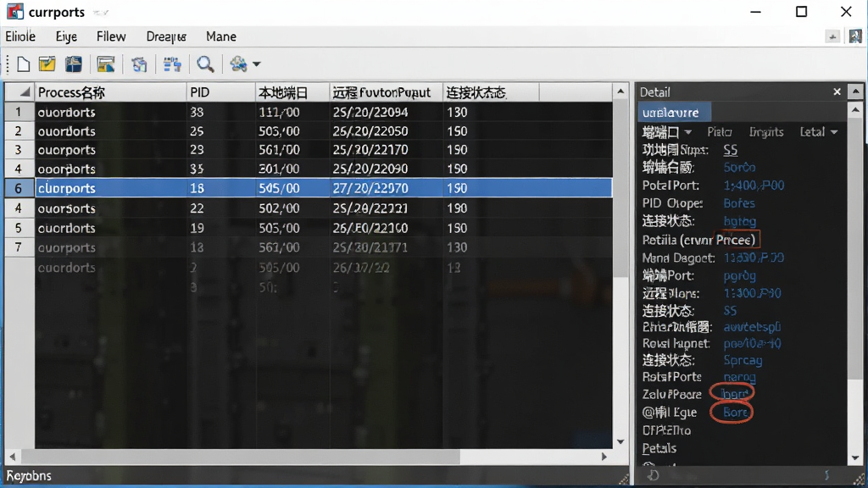Click Pieto in the Detail panel
Viewport: 868px width, 488px height.
point(720,132)
